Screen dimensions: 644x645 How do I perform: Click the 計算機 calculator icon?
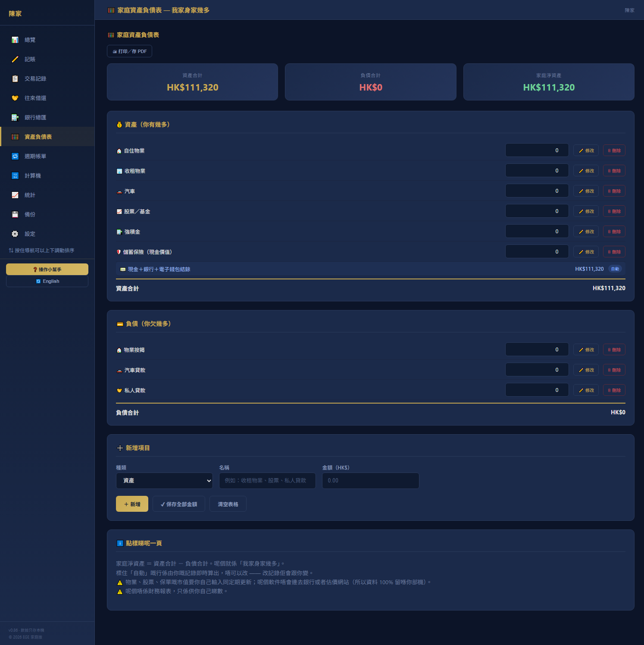(x=15, y=175)
